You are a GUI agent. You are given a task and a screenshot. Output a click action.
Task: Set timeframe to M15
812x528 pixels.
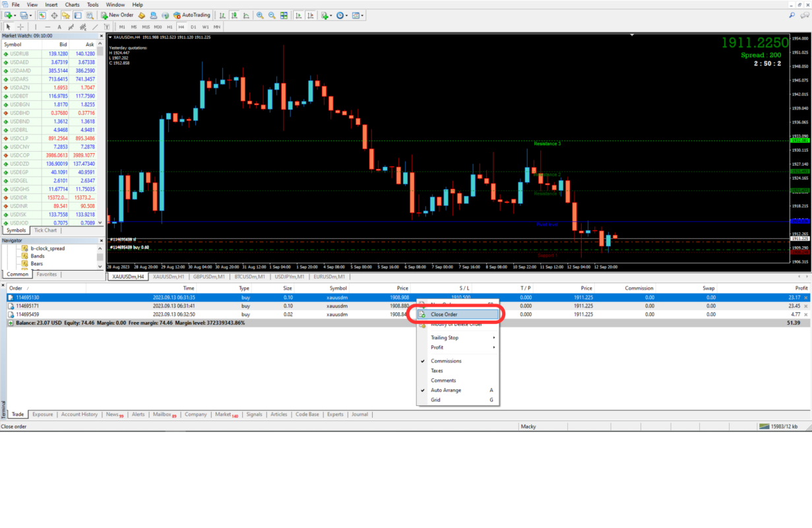[x=146, y=27]
